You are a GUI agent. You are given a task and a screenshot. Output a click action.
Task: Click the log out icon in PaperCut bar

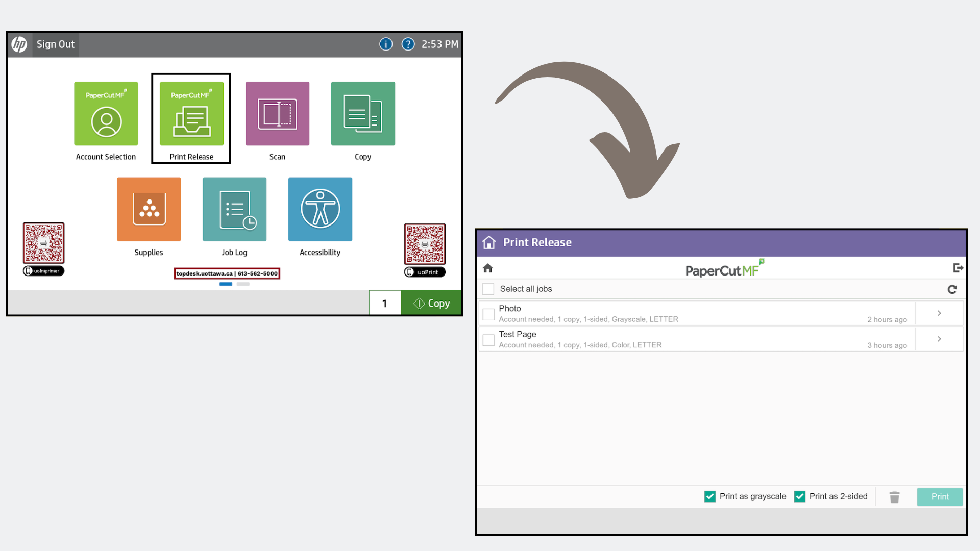(958, 268)
